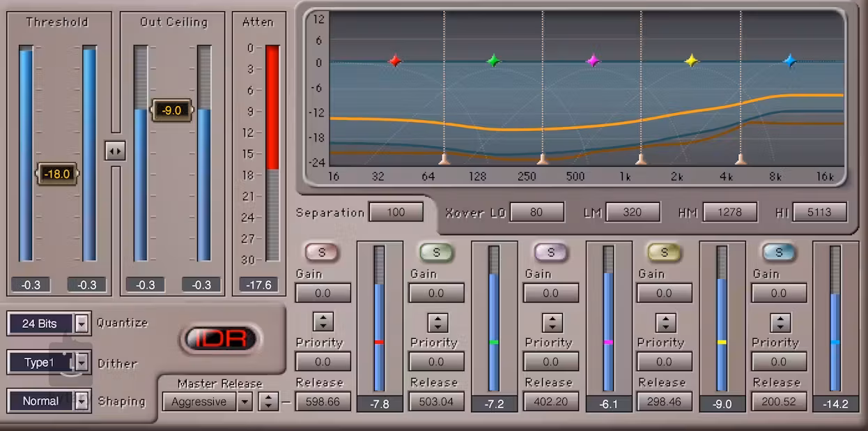Open the Shaping Normal dropdown
The height and width of the screenshot is (431, 868).
tap(82, 401)
